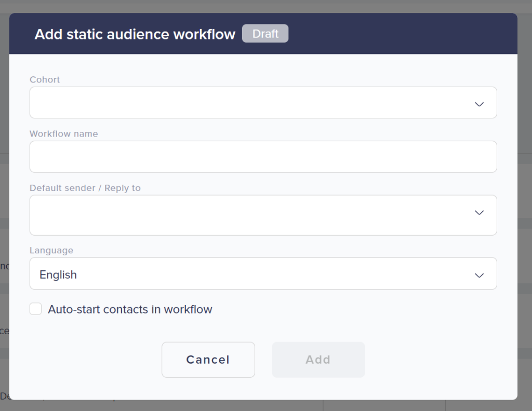The height and width of the screenshot is (411, 532).
Task: Click the chevron arrow in Language field
Action: [479, 275]
